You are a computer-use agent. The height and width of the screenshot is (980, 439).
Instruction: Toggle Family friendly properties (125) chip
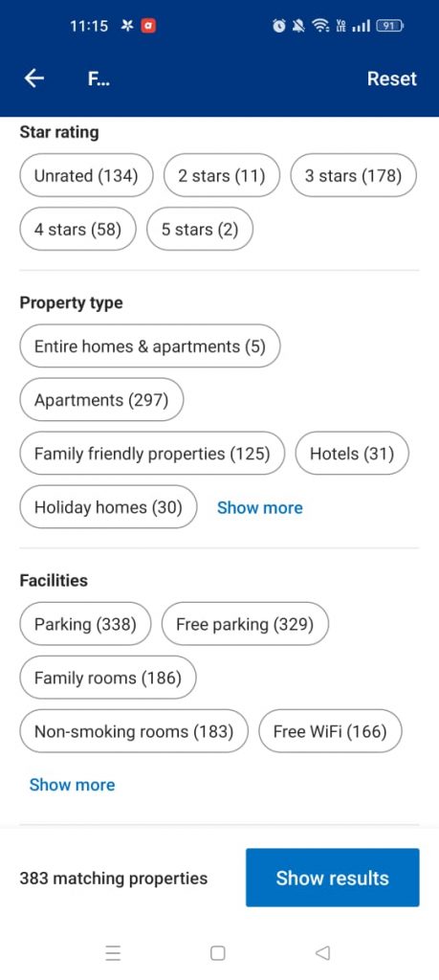coord(152,453)
